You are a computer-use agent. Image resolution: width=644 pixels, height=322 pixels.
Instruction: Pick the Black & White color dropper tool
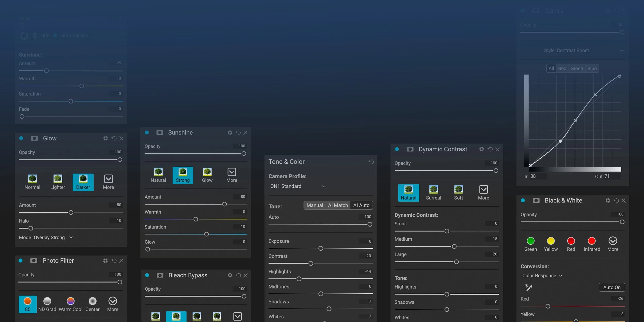(x=528, y=287)
